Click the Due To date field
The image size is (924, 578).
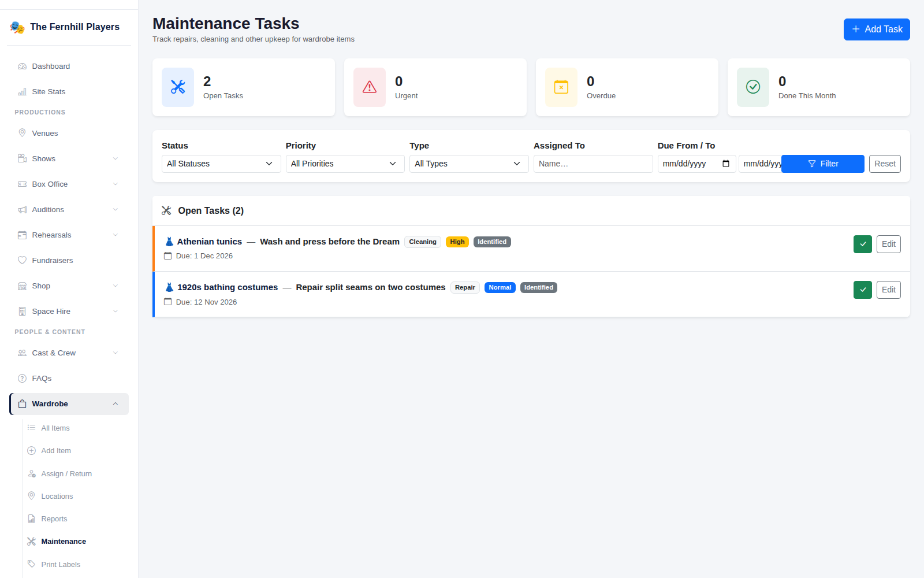(x=760, y=164)
